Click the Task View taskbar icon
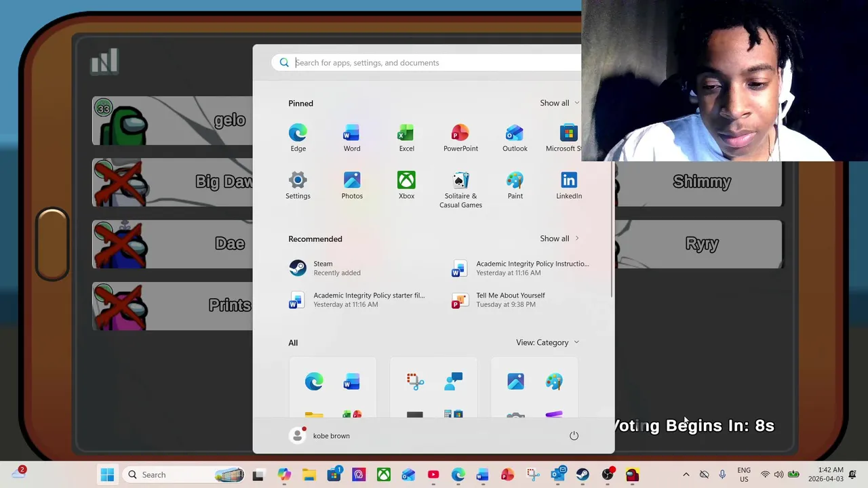Screen dimensions: 868x488 258,475
